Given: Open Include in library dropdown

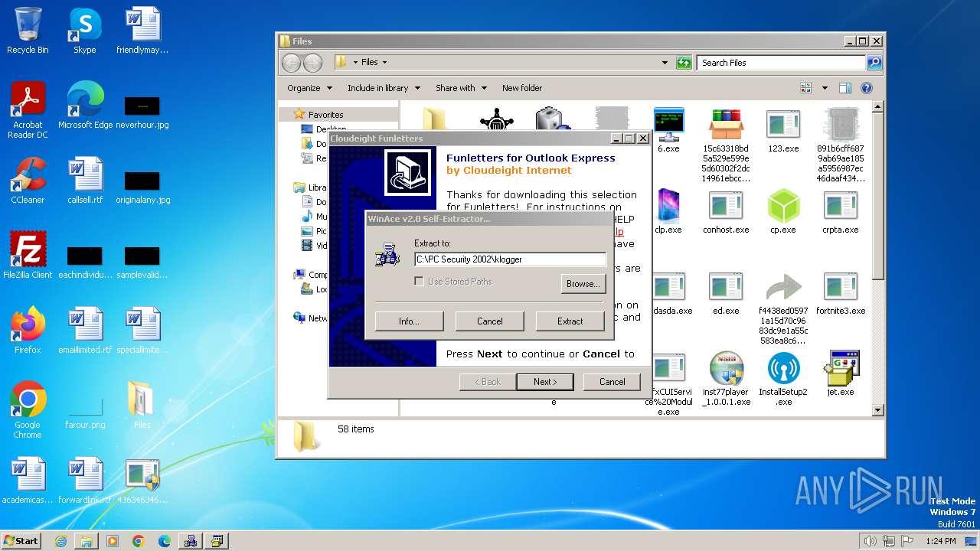Looking at the screenshot, I should click(384, 88).
